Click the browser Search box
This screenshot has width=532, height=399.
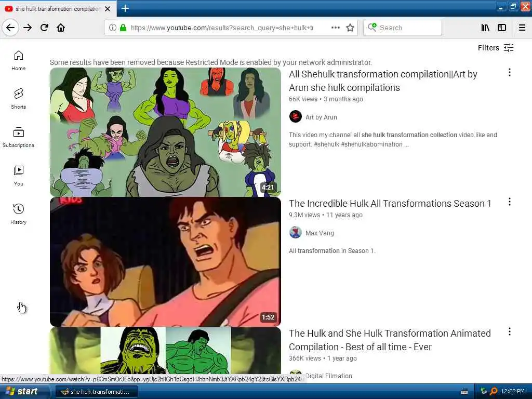403,28
